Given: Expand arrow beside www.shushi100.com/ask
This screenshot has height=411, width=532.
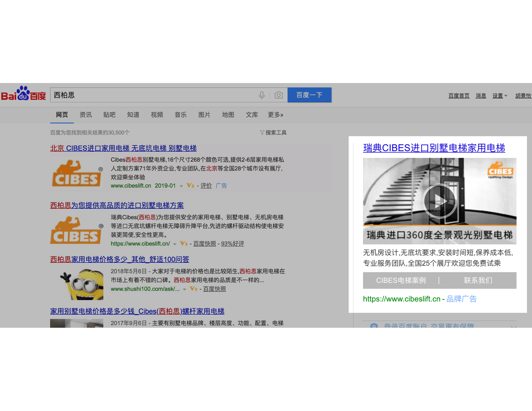Looking at the screenshot, I should click(184, 289).
